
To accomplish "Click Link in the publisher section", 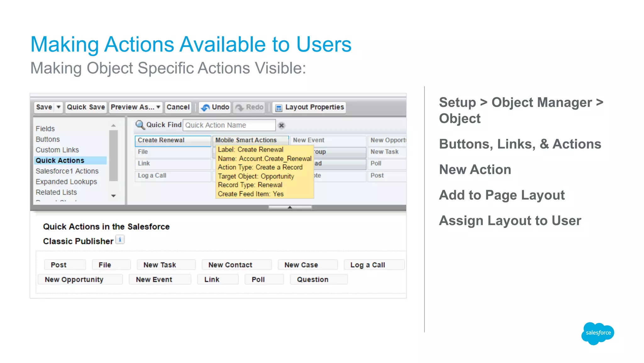I will point(218,279).
